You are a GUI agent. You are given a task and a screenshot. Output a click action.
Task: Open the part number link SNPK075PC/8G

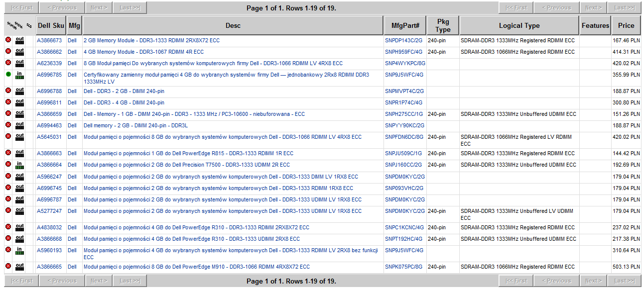[x=404, y=267]
